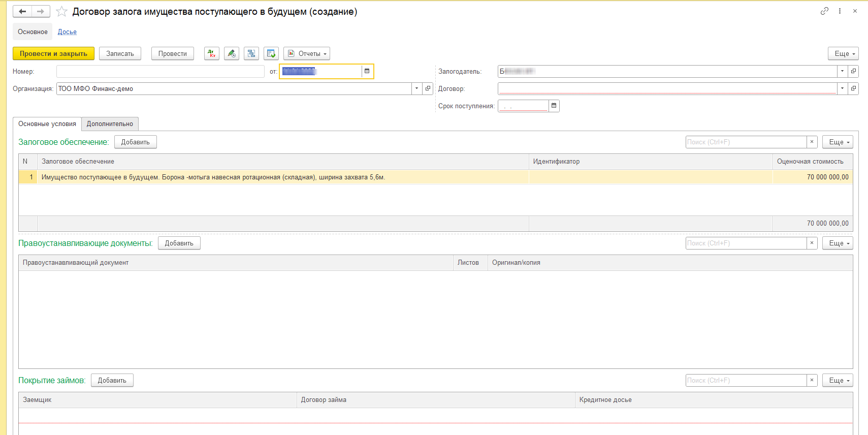Switch to the Основное section
The height and width of the screenshot is (435, 868).
click(x=33, y=32)
